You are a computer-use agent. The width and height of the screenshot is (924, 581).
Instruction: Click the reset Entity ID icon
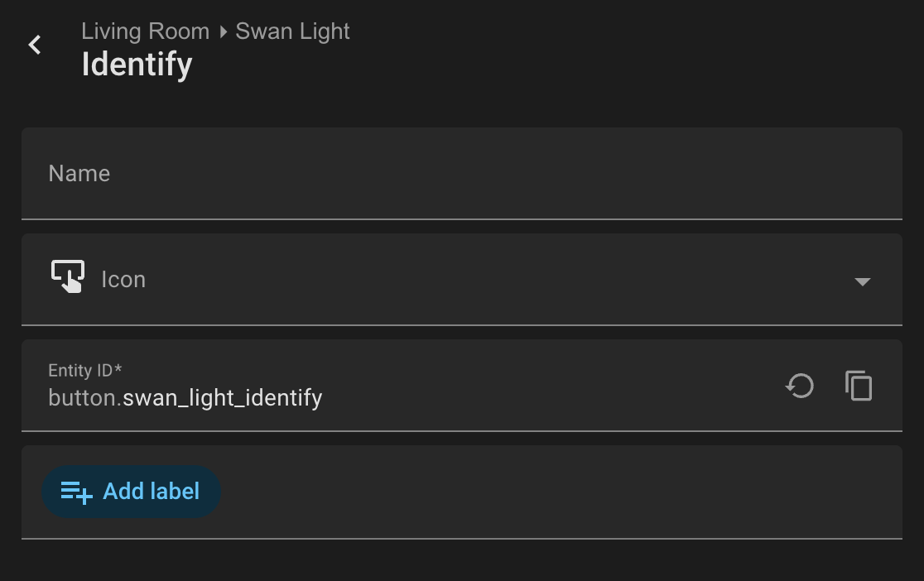800,386
